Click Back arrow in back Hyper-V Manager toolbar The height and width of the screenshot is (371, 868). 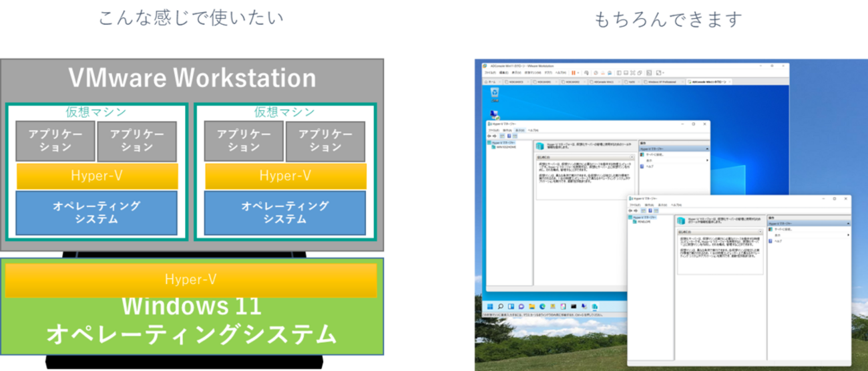pos(489,136)
